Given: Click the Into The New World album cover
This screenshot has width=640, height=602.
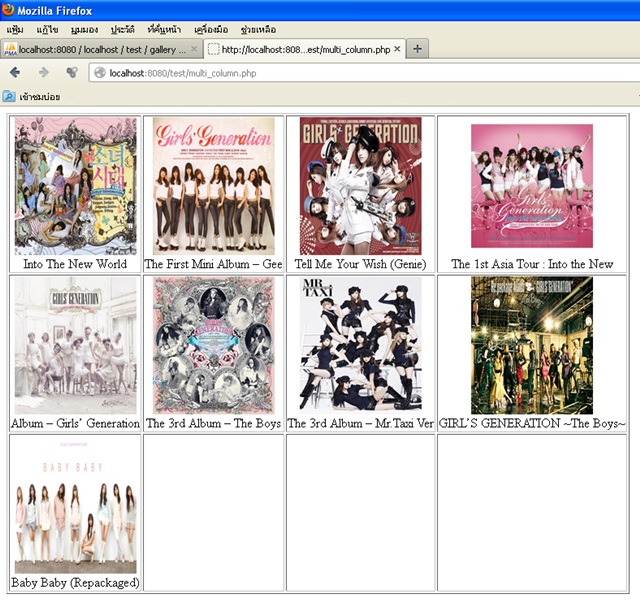Looking at the screenshot, I should pos(76,186).
